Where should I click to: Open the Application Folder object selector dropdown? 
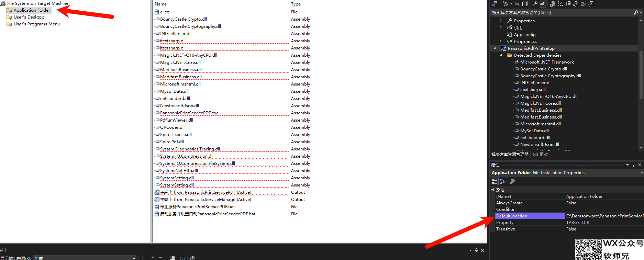click(642, 173)
